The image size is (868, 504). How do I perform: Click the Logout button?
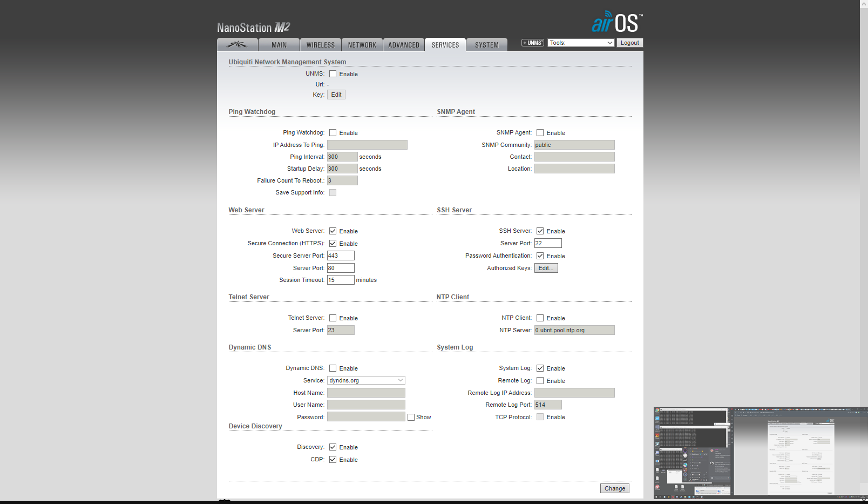tap(629, 43)
